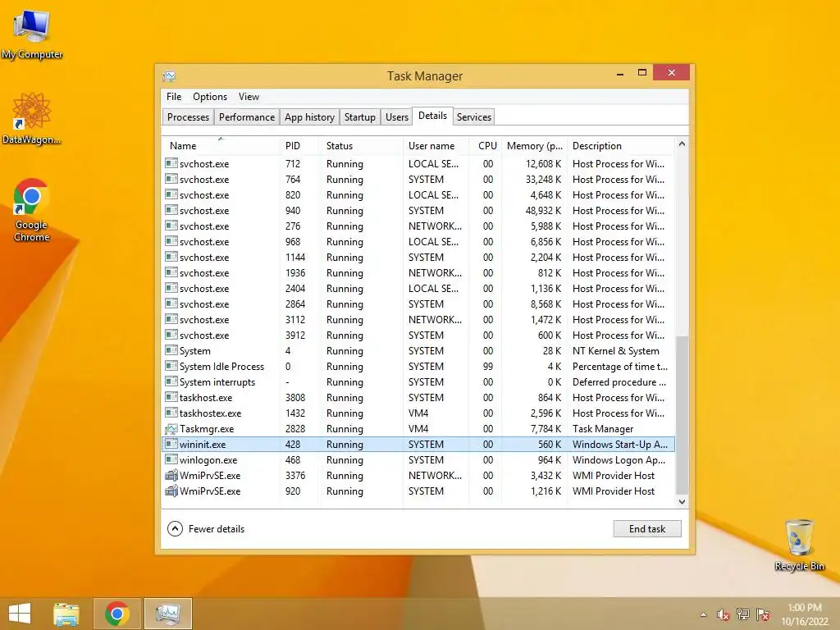Select svchost.exe with PID 1144

418,257
